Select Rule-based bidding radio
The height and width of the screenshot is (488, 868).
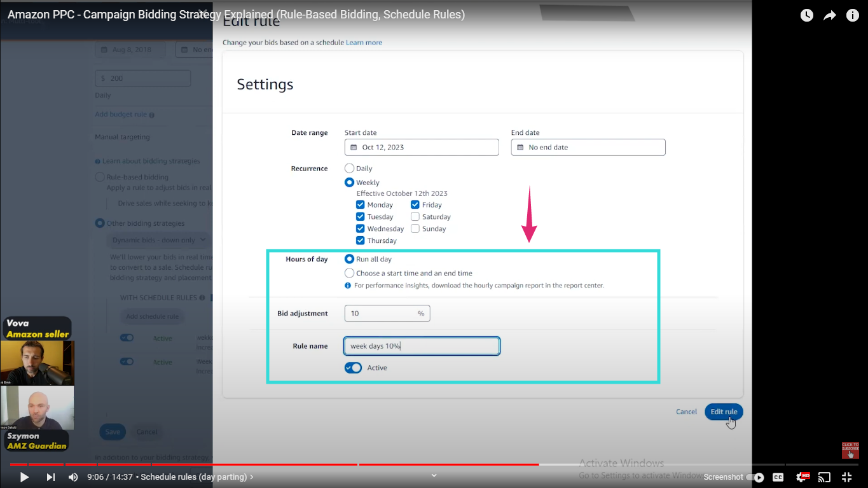(x=100, y=178)
